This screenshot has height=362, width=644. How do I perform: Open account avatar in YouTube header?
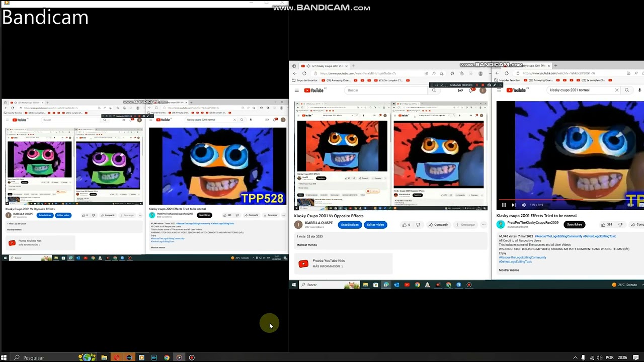(483, 90)
